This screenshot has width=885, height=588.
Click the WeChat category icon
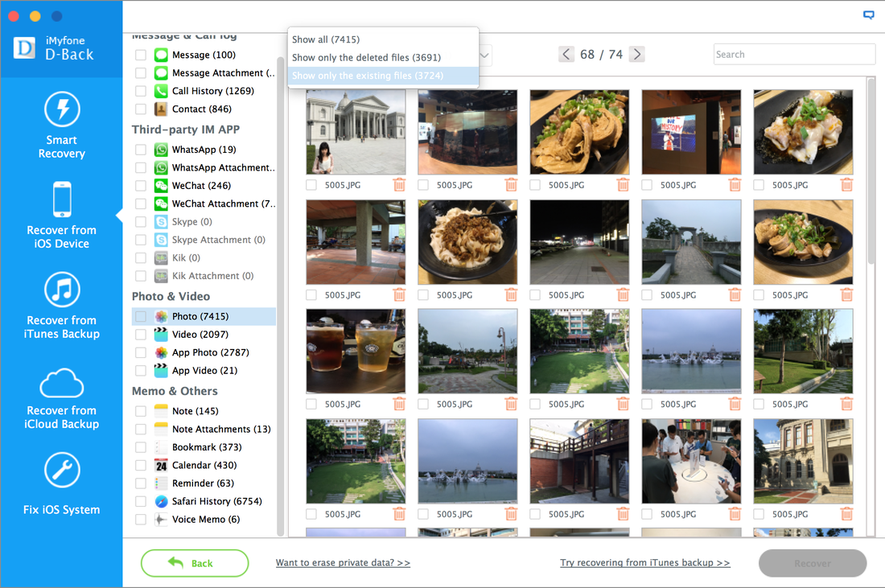pyautogui.click(x=161, y=186)
